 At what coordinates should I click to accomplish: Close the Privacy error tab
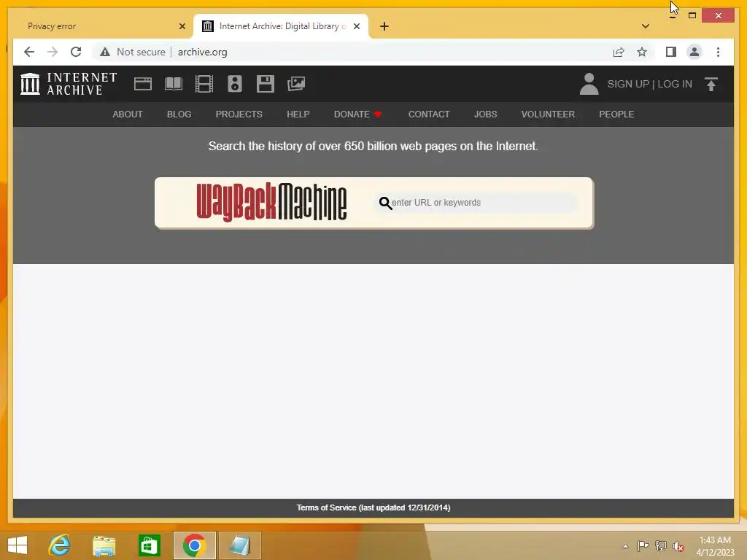click(182, 26)
